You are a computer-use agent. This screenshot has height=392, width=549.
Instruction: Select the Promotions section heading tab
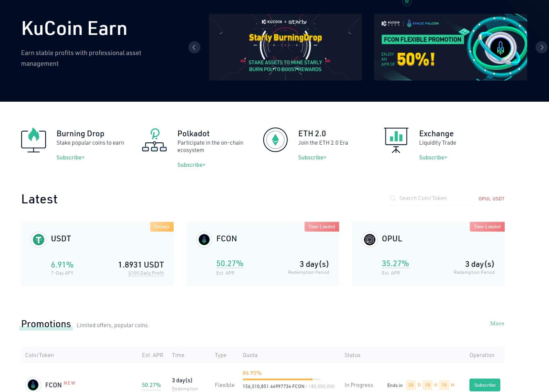[x=46, y=324]
